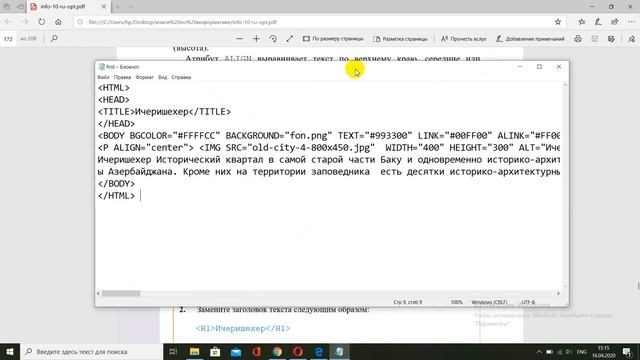Open the Notepad View menu
Screen dimensions: 640x360
pos(162,77)
